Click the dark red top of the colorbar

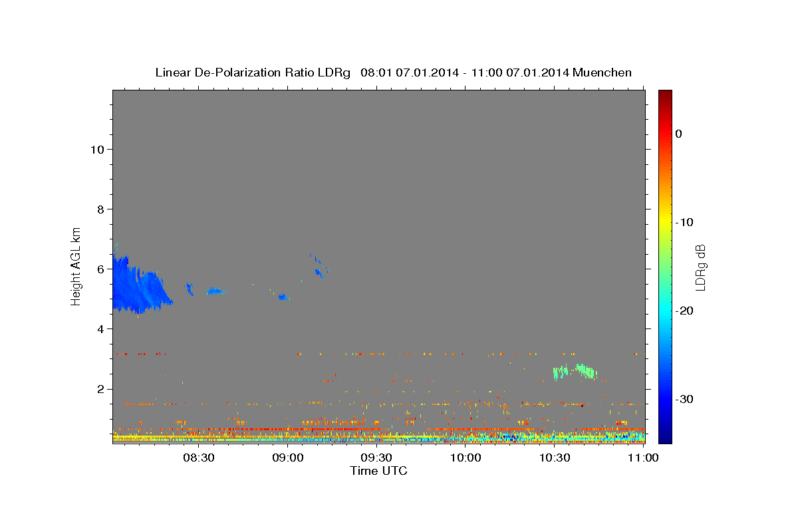tap(665, 95)
